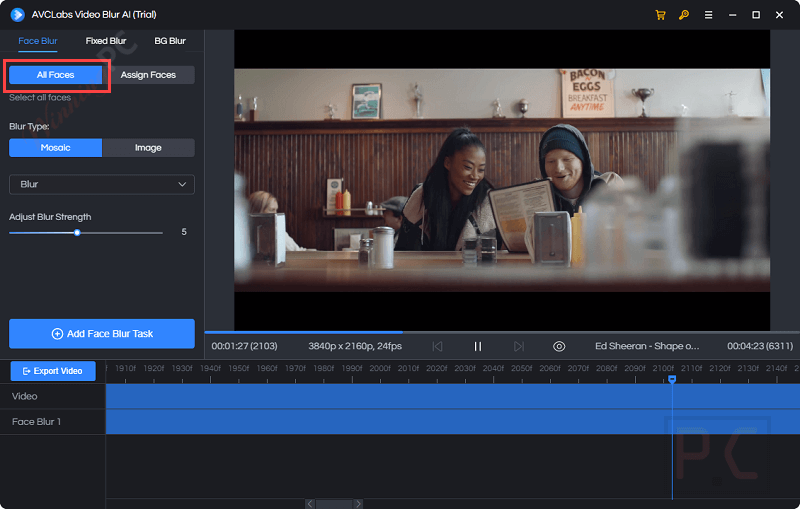Switch to the Face Blur tab
This screenshot has width=800, height=509.
(38, 41)
